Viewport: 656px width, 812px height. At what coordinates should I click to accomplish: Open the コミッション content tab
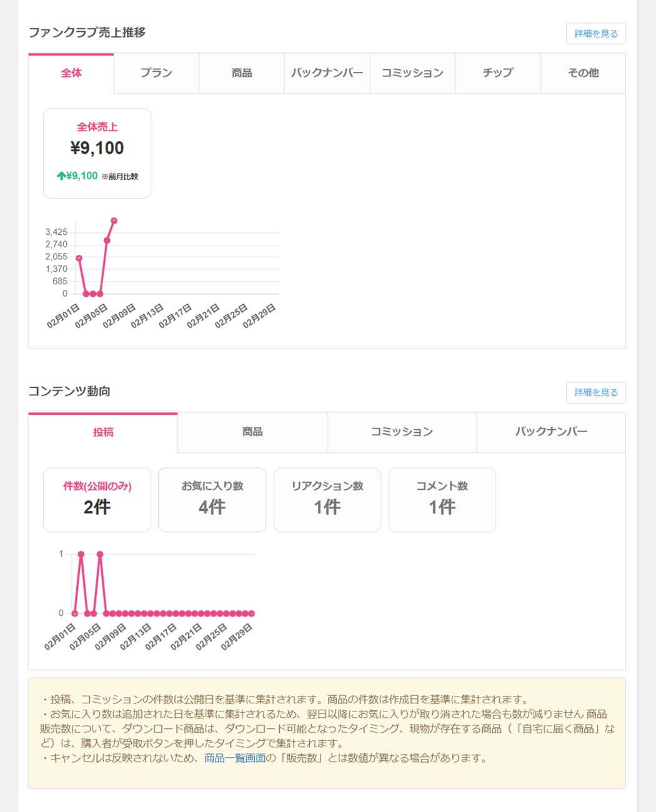point(402,432)
